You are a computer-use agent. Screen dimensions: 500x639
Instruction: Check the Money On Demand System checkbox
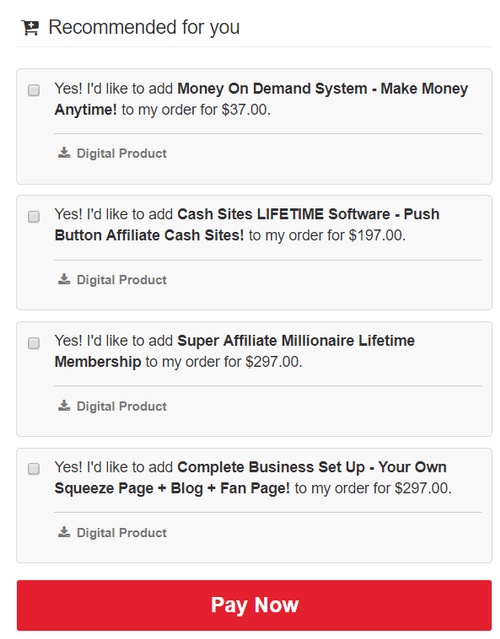(x=34, y=90)
